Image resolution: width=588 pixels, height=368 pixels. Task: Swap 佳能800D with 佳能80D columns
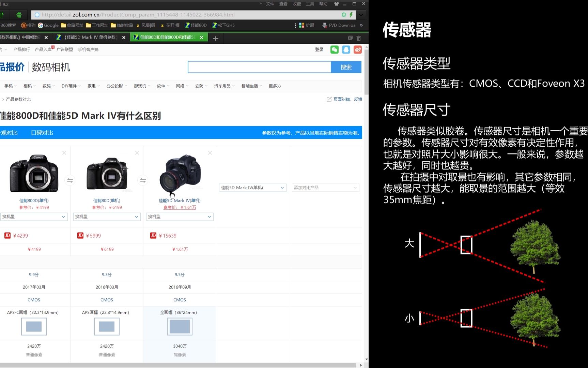[70, 180]
